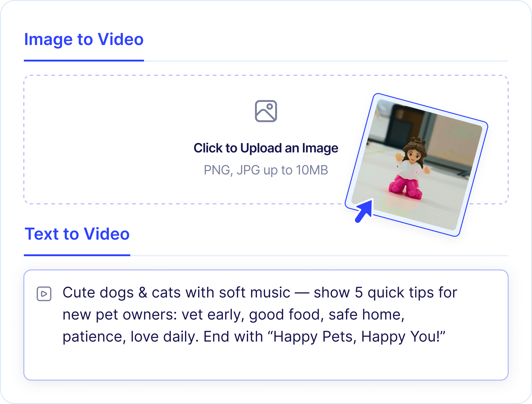This screenshot has width=532, height=404.
Task: Click the 'Click to Upload an Image' label
Action: (x=266, y=148)
